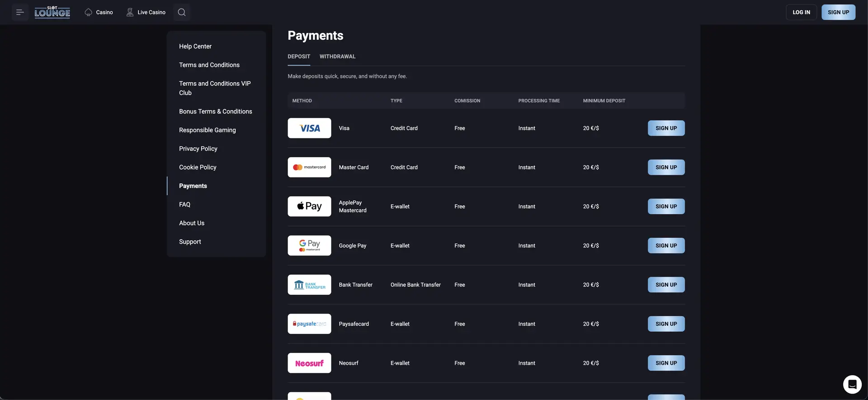Open the Cookie Policy link

(x=198, y=167)
